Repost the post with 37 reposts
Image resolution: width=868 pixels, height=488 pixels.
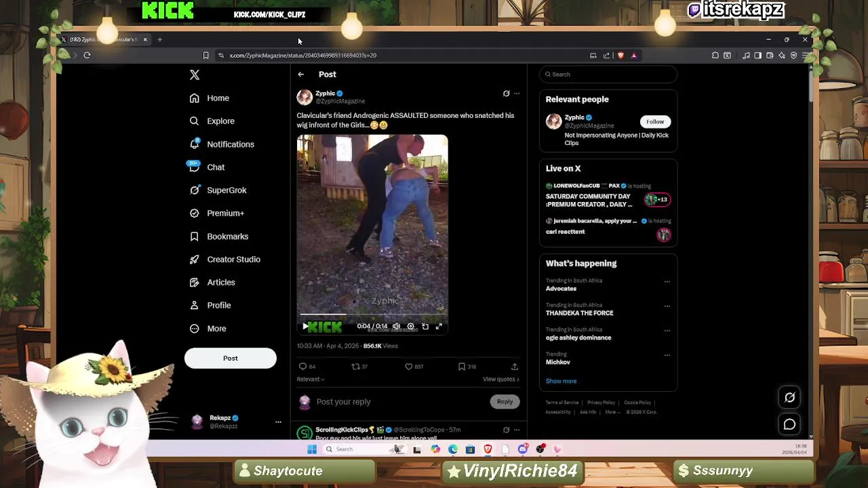pos(359,367)
